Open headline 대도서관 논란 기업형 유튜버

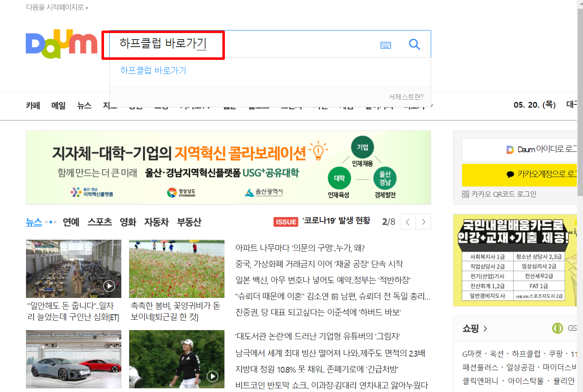pyautogui.click(x=318, y=336)
